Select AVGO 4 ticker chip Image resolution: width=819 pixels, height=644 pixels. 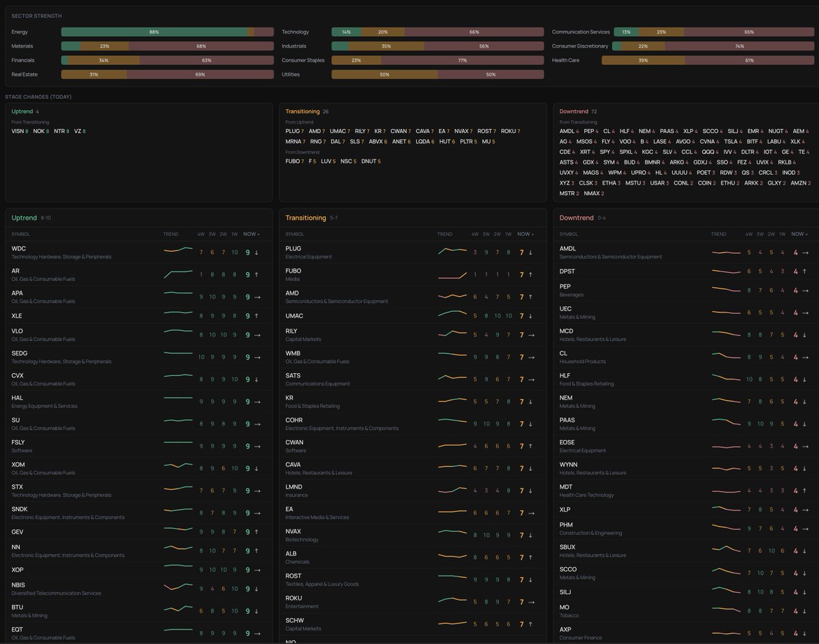pyautogui.click(x=684, y=141)
